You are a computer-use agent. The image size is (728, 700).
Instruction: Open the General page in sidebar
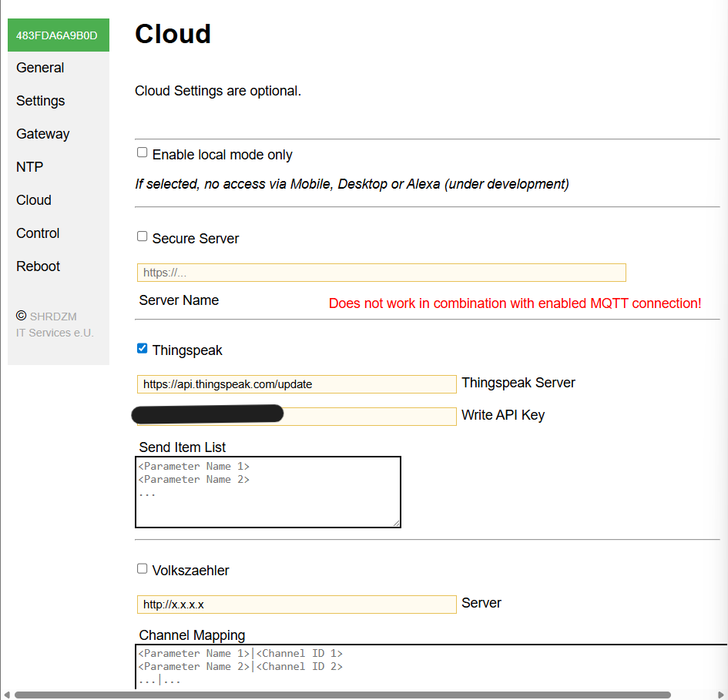pos(40,68)
